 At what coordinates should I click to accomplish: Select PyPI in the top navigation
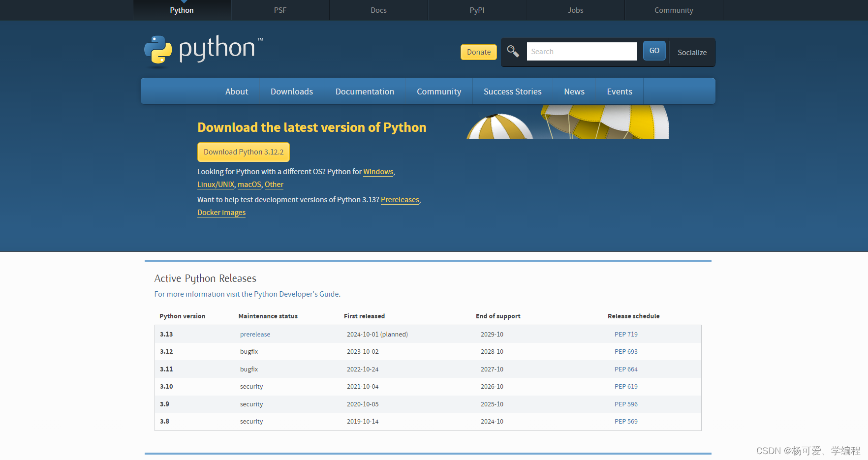[x=476, y=10]
